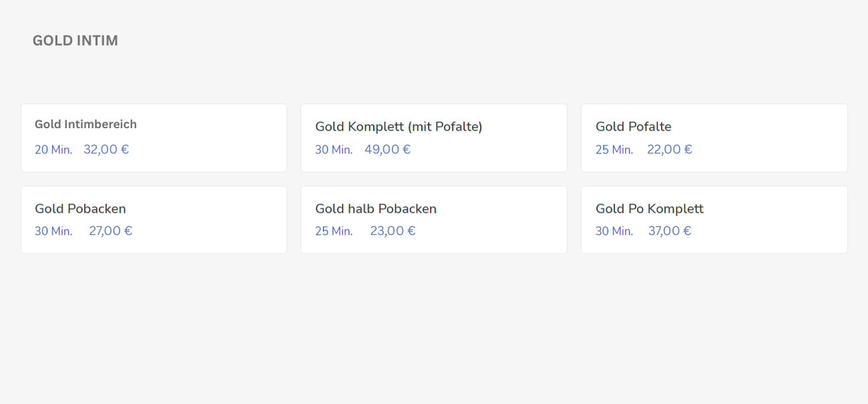Choose the Gold Pofalte treatment card
Screen dimensions: 868x404
click(x=714, y=138)
